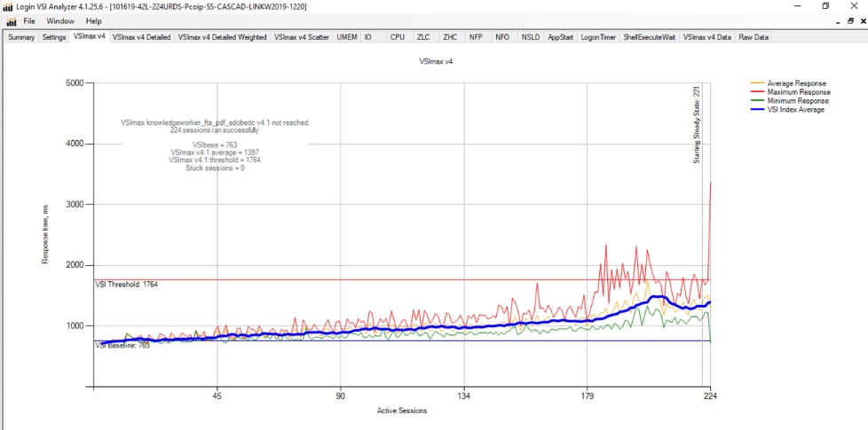The image size is (868, 430).
Task: Click the Response time, ms axis label
Action: 46,234
